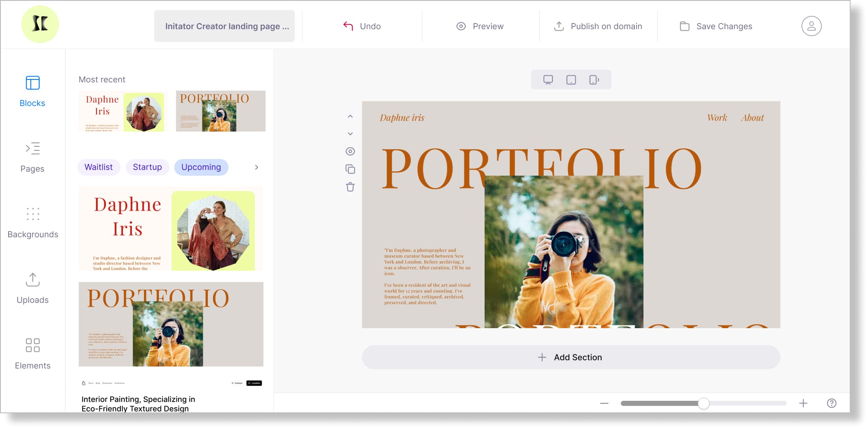Click the 'Most recent' heading
Viewport: 868px width, 429px height.
[102, 79]
